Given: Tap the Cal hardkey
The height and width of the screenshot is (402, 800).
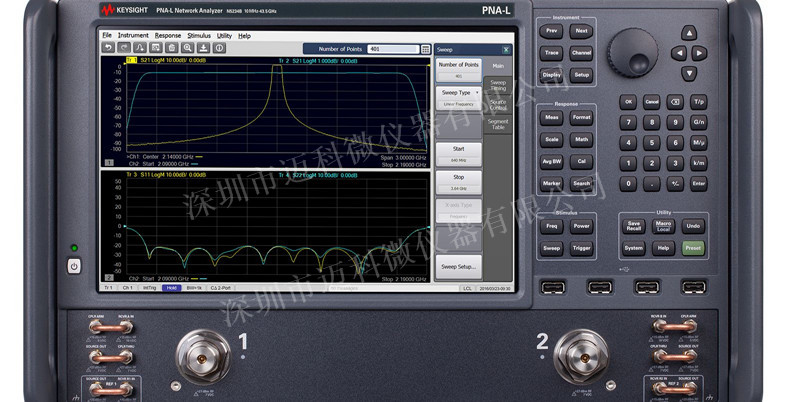Looking at the screenshot, I should pos(581,161).
